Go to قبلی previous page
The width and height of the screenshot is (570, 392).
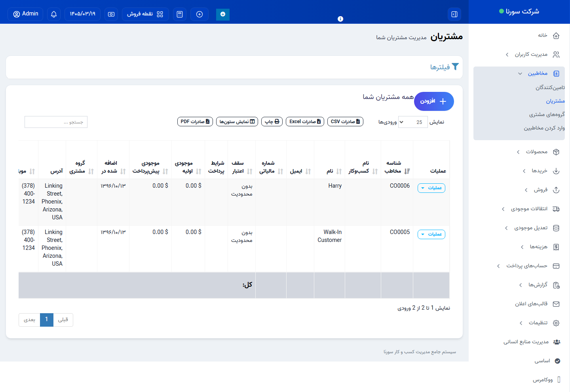tap(63, 320)
